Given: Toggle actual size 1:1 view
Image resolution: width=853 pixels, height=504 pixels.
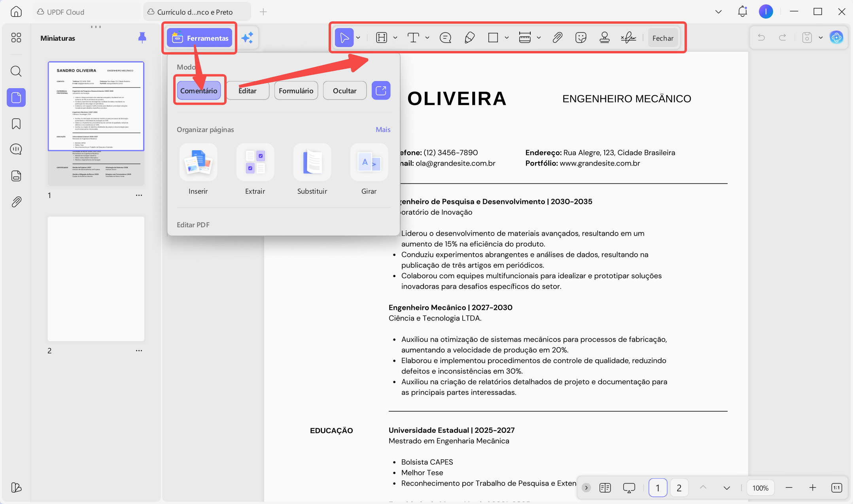Looking at the screenshot, I should (837, 488).
